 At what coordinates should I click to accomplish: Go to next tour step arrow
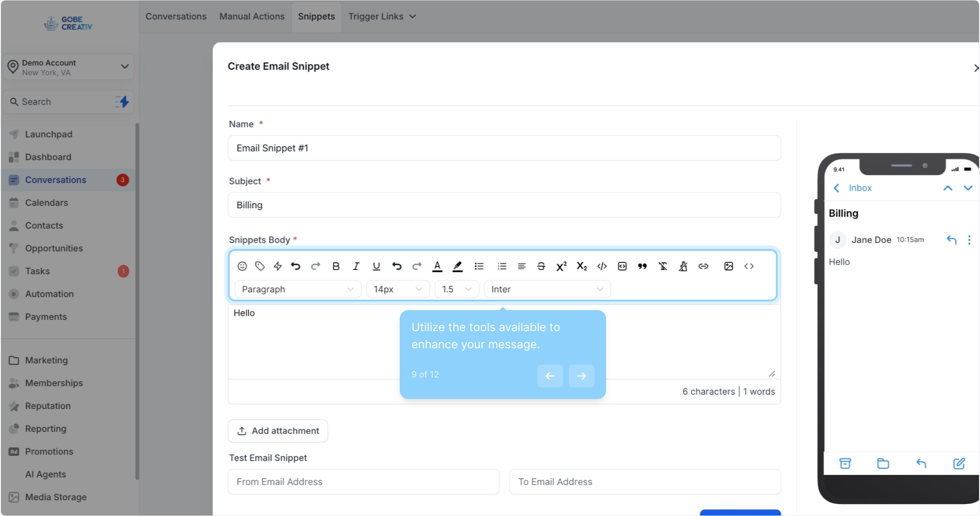[x=581, y=376]
